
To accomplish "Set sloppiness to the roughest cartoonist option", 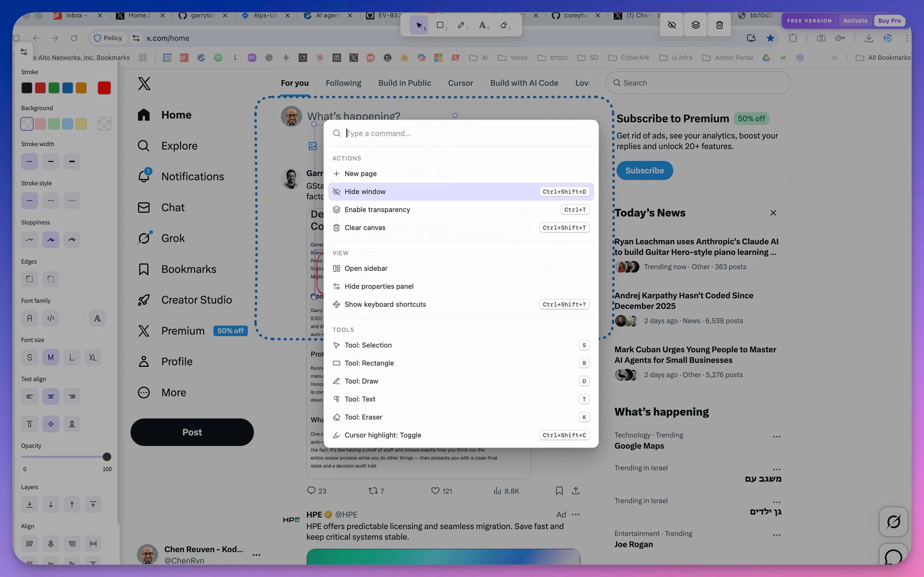I will [72, 240].
